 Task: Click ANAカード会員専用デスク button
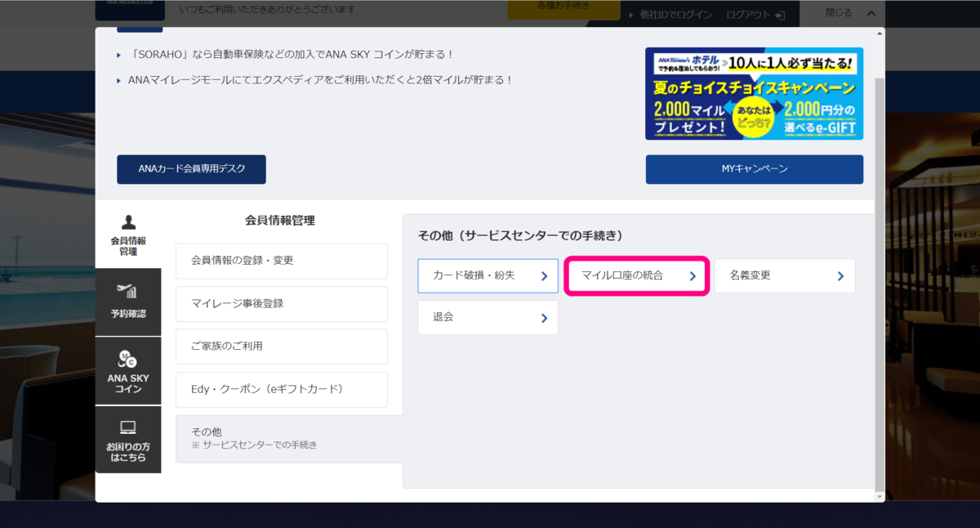tap(191, 169)
